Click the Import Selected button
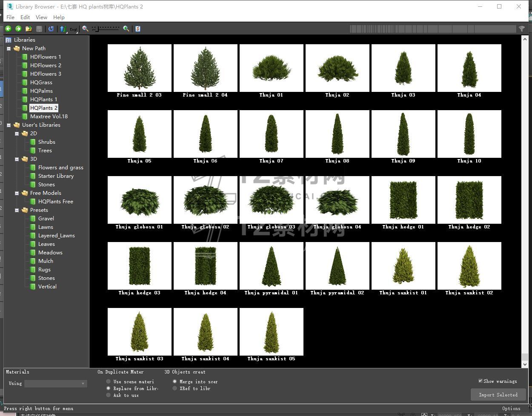Image resolution: width=532 pixels, height=416 pixels. coord(498,395)
